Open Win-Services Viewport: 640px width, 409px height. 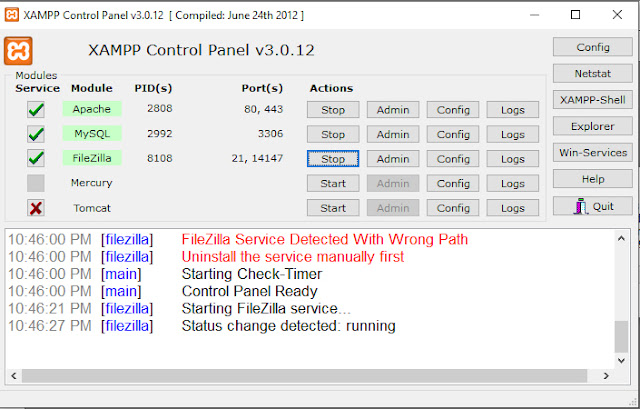click(593, 152)
